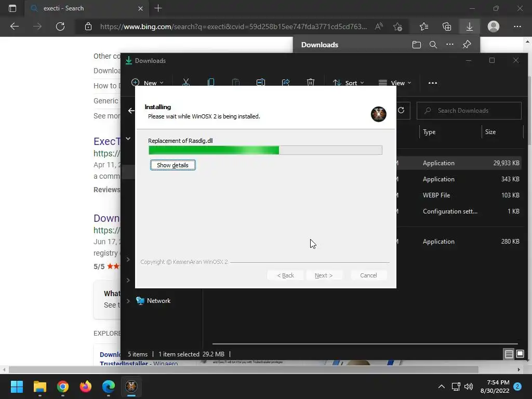The height and width of the screenshot is (399, 532).
Task: Open Firefox from taskbar
Action: [x=86, y=387]
